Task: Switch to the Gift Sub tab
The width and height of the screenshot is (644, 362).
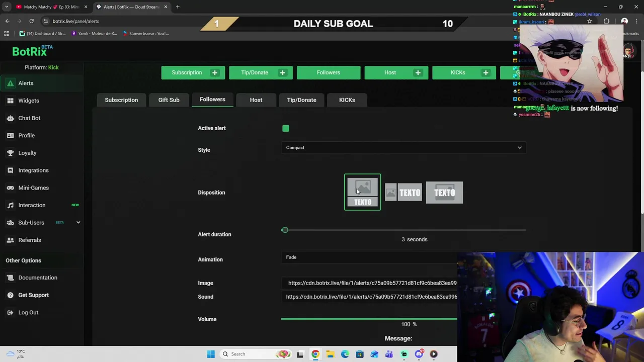Action: (x=169, y=100)
